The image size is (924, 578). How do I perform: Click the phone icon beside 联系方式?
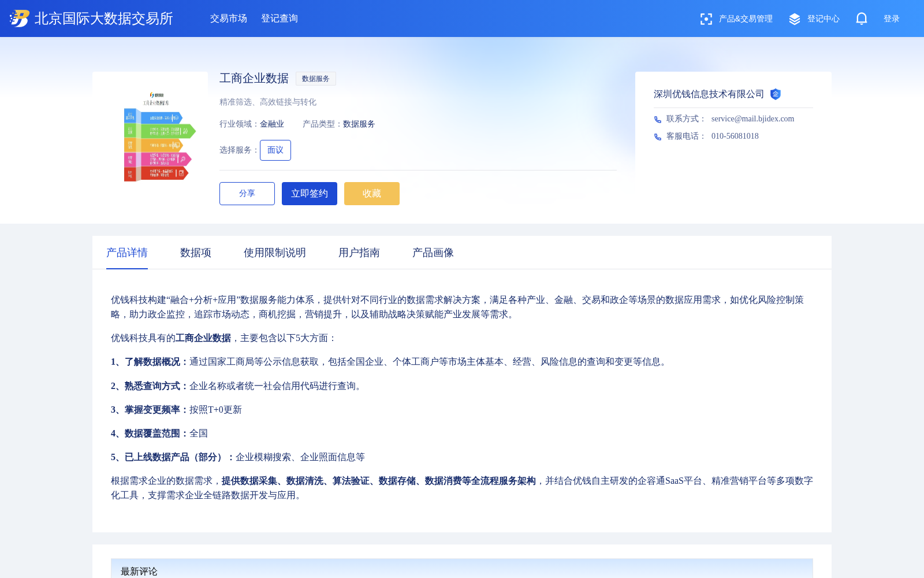click(x=658, y=120)
